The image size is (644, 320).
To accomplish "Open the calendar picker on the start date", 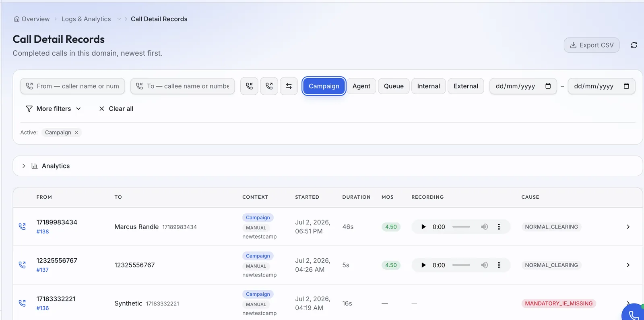I will click(548, 86).
